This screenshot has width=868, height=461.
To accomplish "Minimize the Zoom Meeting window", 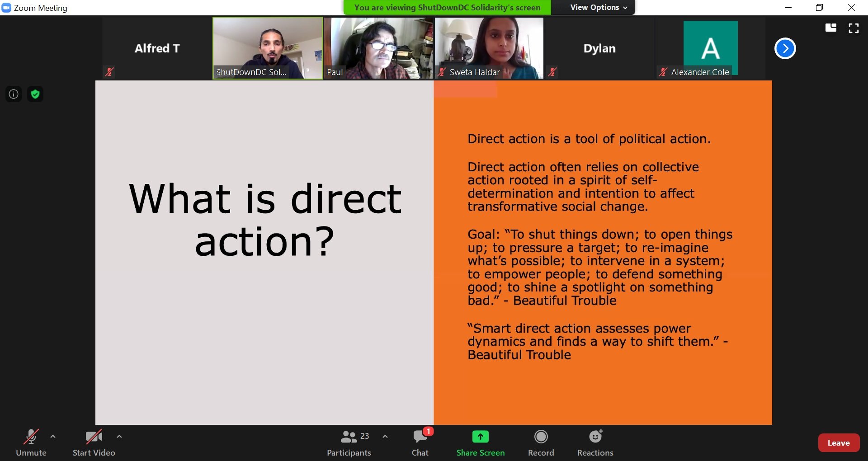I will point(788,7).
